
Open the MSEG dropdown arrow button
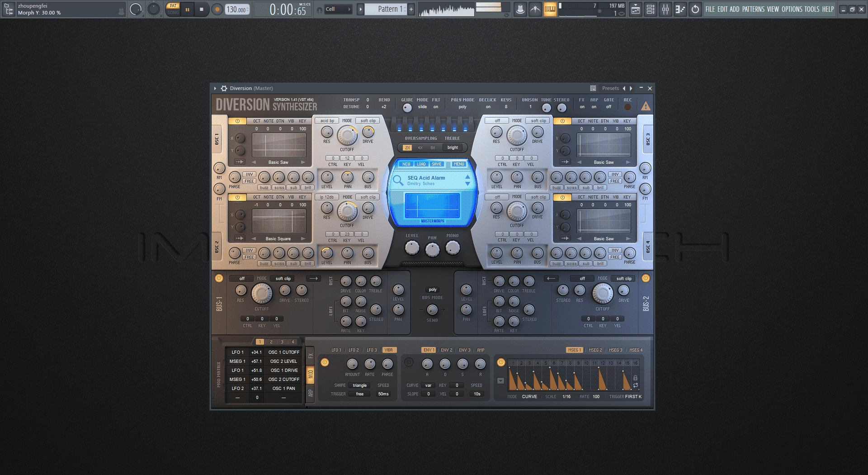click(x=500, y=381)
